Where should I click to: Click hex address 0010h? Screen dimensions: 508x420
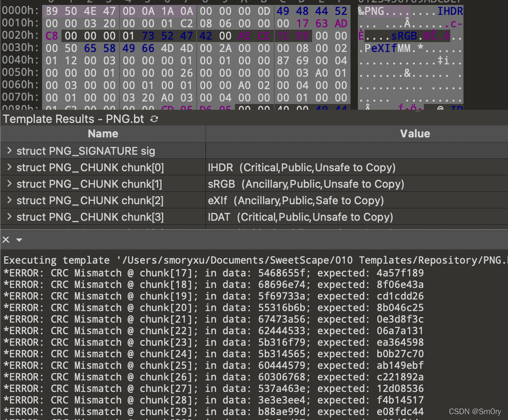coord(21,24)
